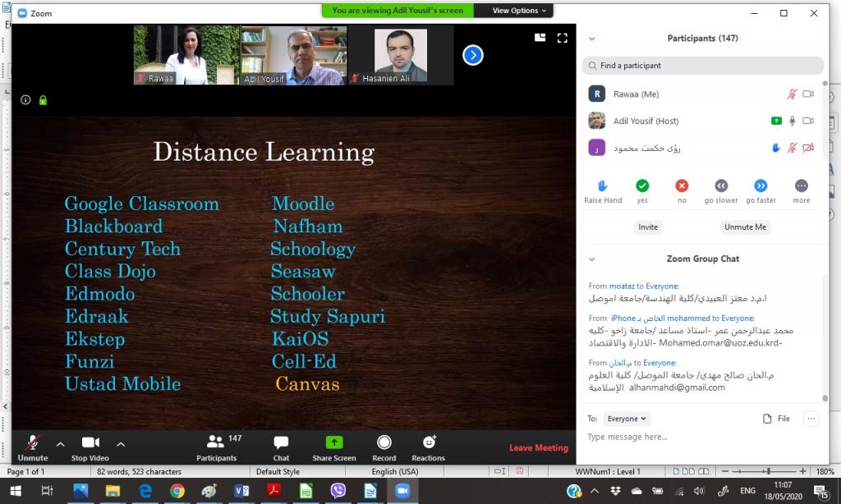Start recording with the Record button
This screenshot has width=841, height=504.
point(384,443)
